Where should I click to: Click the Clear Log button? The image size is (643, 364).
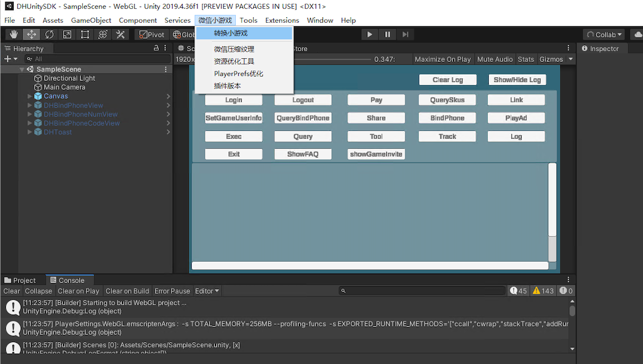(x=448, y=80)
